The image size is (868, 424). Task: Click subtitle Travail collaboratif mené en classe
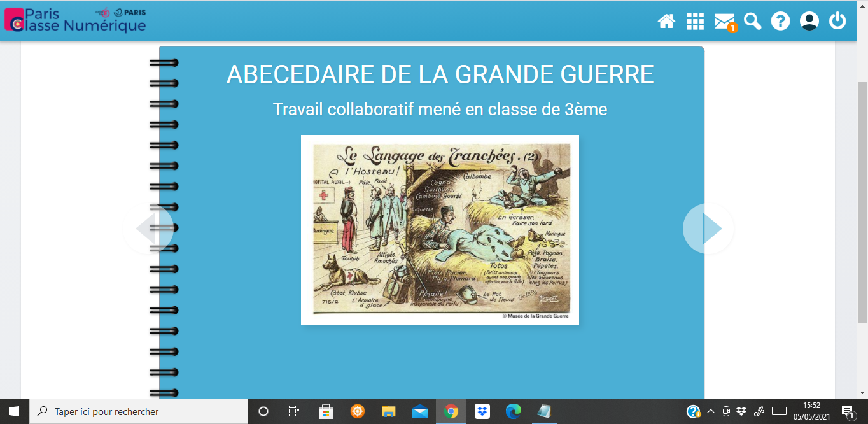440,109
